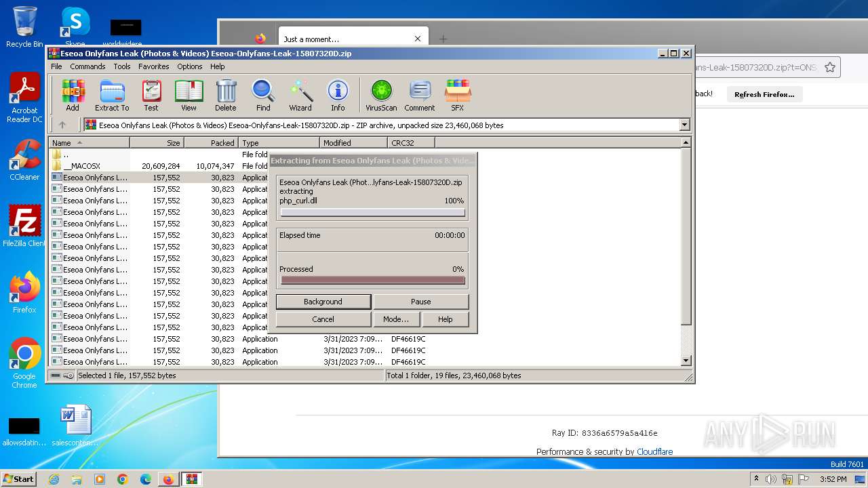Viewport: 868px width, 488px height.
Task: Open the WinRAR Help menu
Action: click(217, 66)
